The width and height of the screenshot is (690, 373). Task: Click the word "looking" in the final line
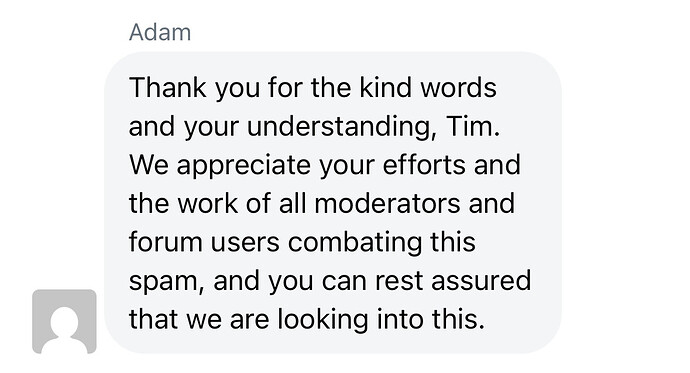(323, 320)
